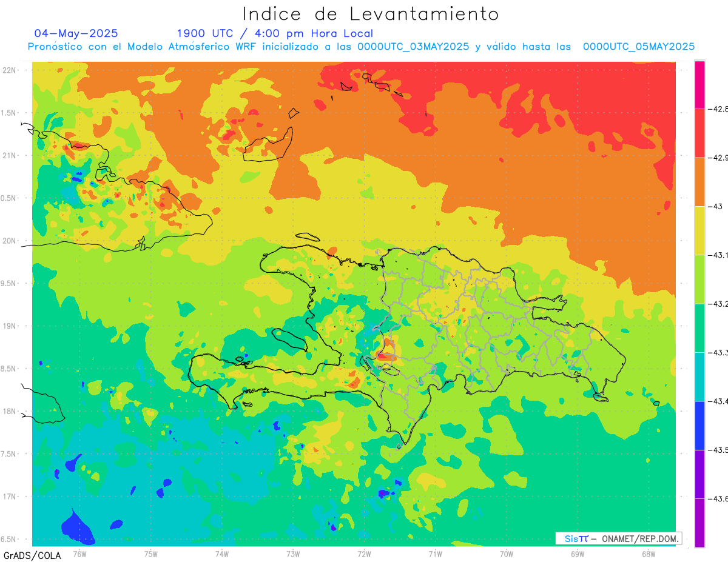Click the WRF model forecast description line
Screen dimensions: 728x562
tap(361, 47)
